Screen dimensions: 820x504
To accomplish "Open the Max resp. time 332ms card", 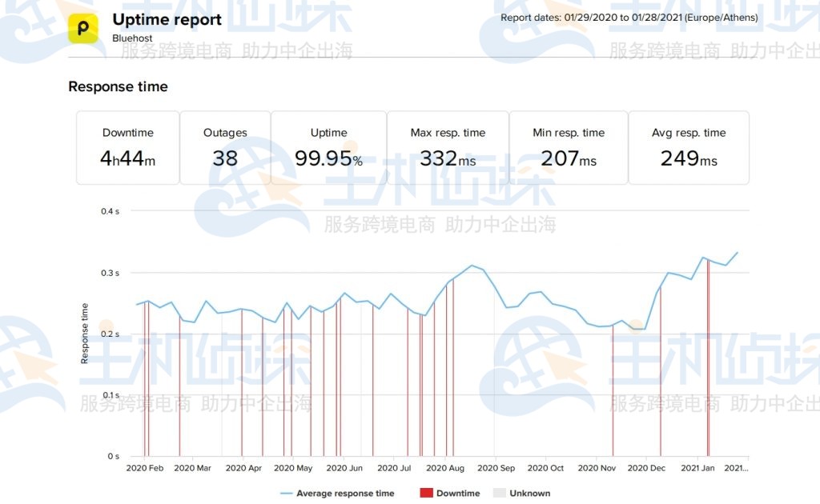I will (448, 147).
